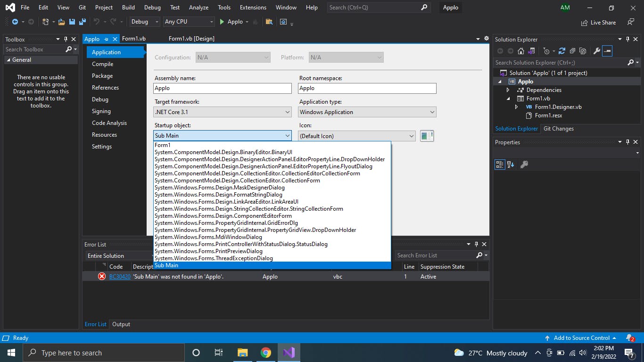This screenshot has width=644, height=362.
Task: Click the Navigate Backward toolbar arrow
Action: [15, 22]
